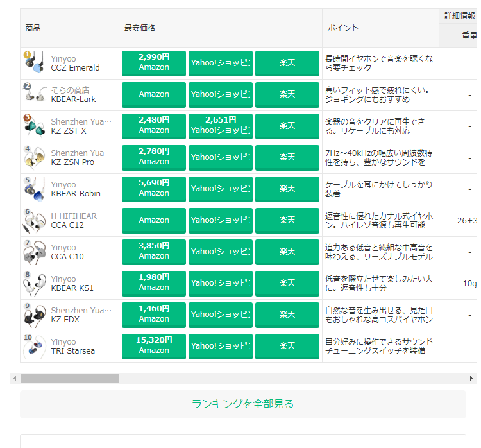Click the KBEAR-Robin earphone thumbnail
The height and width of the screenshot is (448, 481).
35,189
